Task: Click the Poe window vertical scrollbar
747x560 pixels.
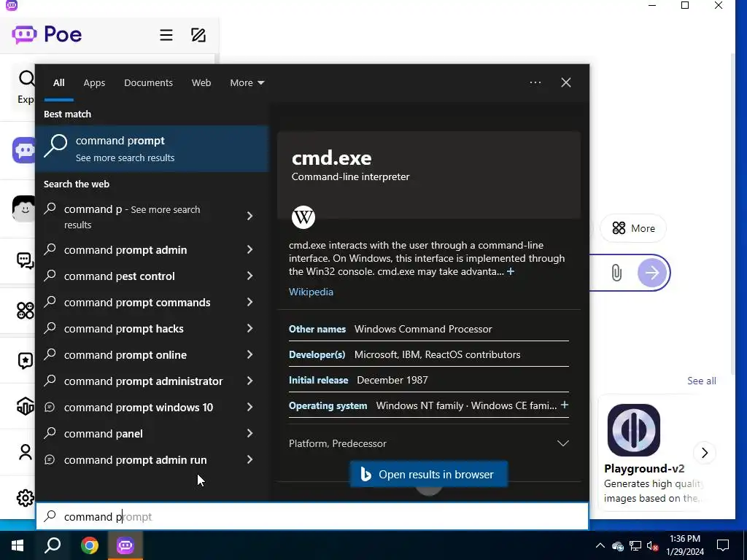Action: (732, 214)
